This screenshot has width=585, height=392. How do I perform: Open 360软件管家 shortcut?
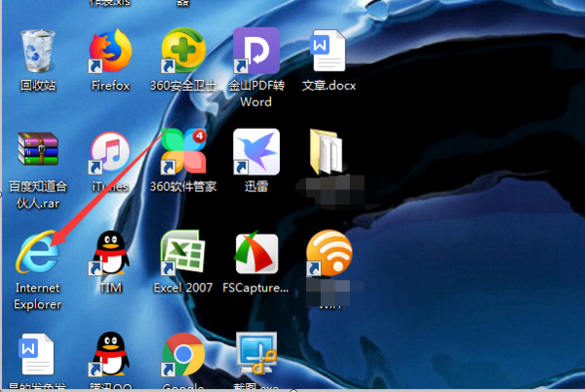[183, 151]
